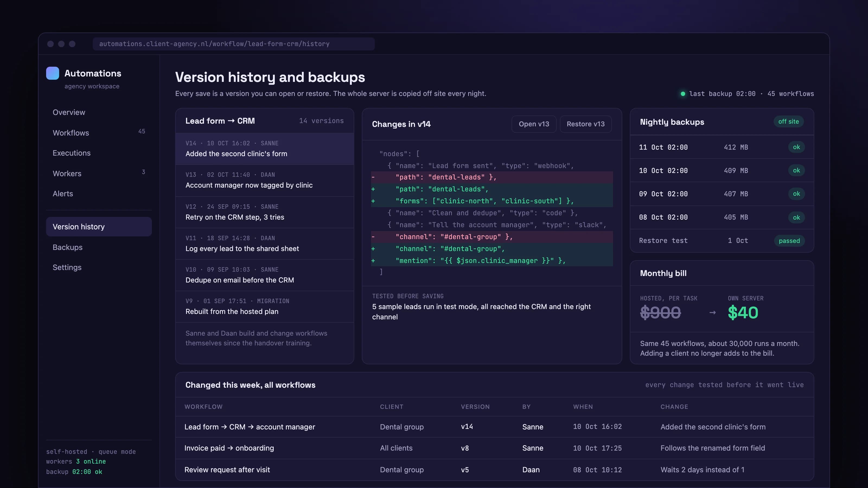Open the Backups sidebar item
Image resolution: width=868 pixels, height=488 pixels.
(99, 247)
